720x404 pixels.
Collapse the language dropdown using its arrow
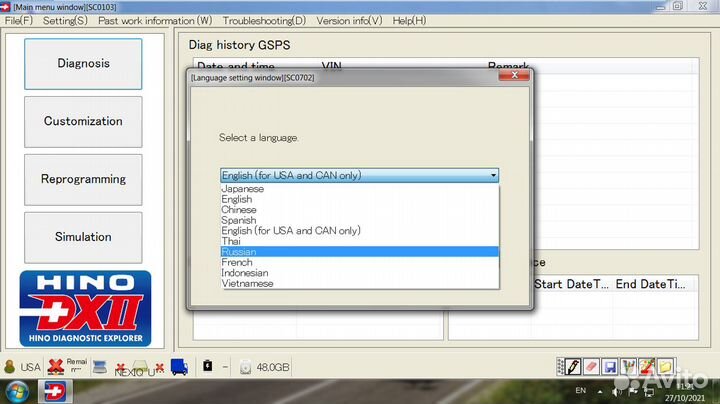click(493, 176)
